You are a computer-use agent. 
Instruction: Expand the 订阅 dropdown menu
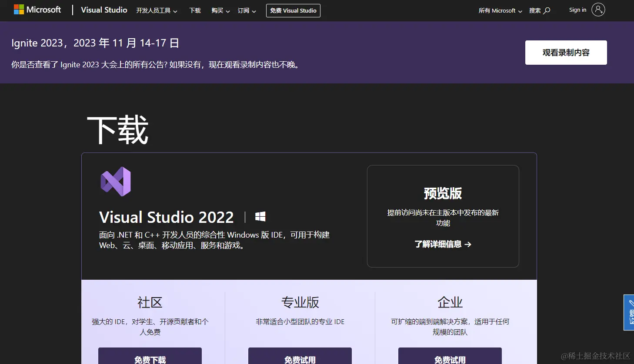[x=247, y=10]
